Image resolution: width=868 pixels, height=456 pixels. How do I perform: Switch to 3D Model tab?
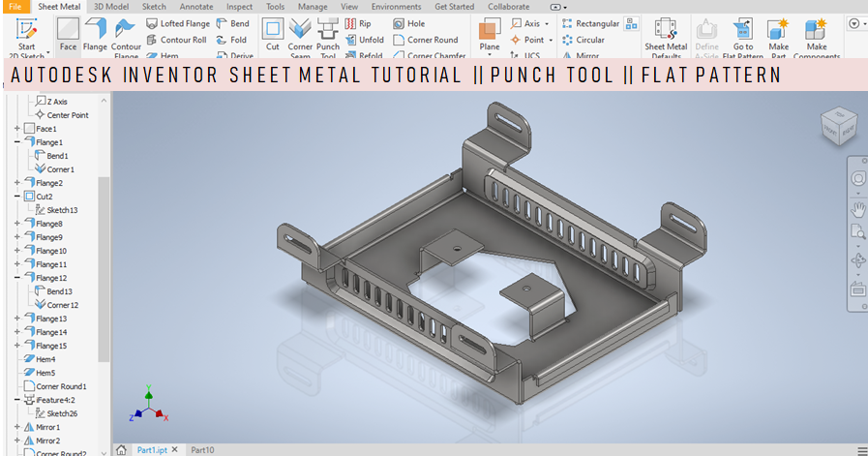[x=110, y=7]
